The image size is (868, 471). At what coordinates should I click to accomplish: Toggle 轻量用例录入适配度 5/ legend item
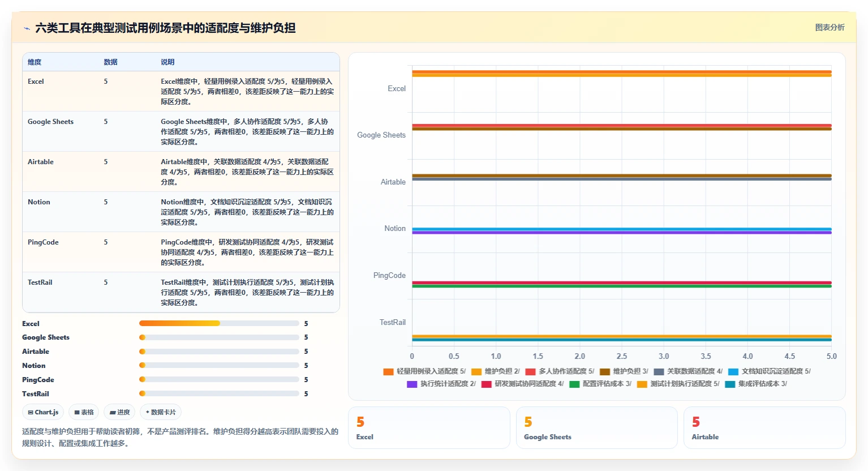tap(424, 371)
